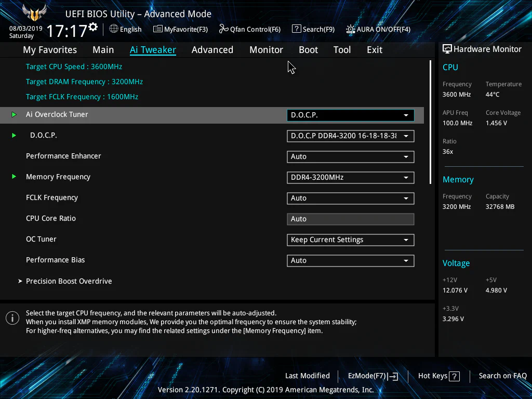
Task: Open the Memory Frequency dropdown
Action: pos(350,177)
